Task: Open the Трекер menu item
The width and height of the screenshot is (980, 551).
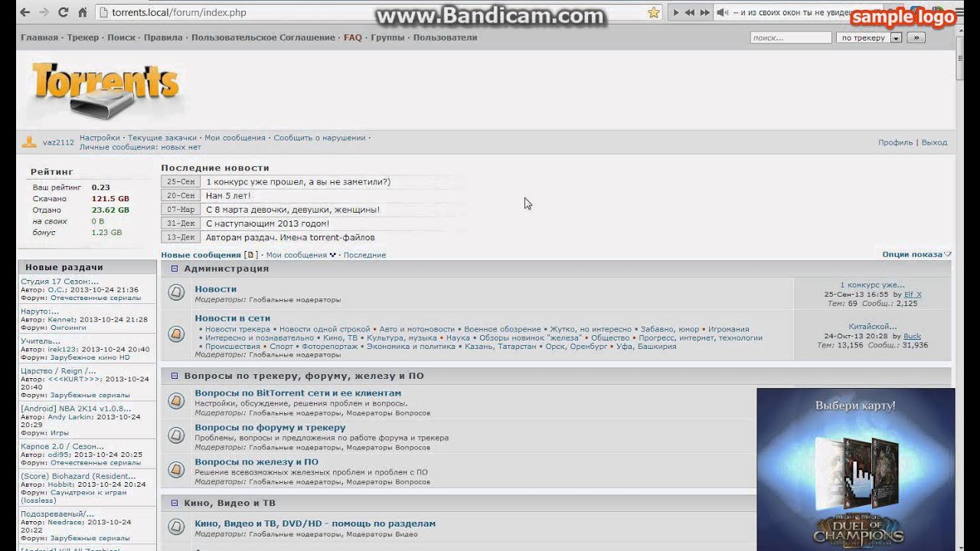Action: tap(83, 37)
